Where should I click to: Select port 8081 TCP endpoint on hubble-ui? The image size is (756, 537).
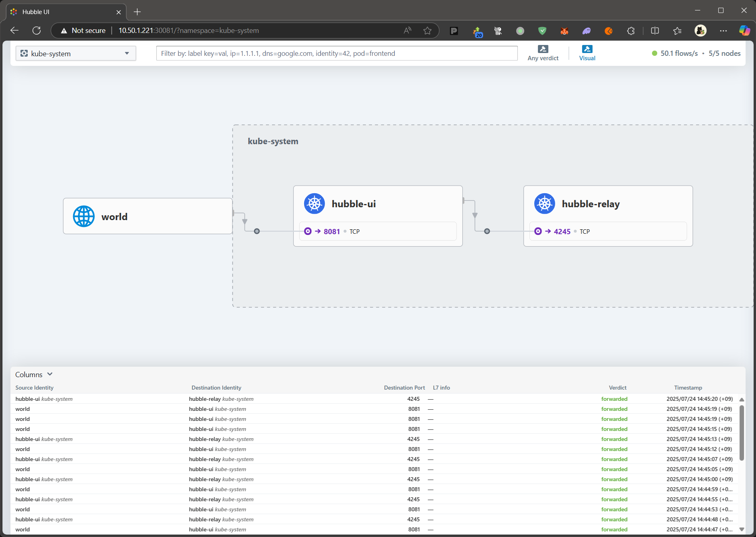coord(332,231)
